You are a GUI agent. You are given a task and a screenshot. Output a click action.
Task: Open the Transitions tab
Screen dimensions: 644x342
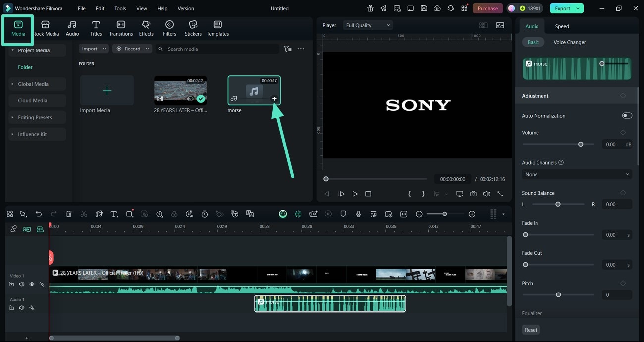click(x=121, y=28)
